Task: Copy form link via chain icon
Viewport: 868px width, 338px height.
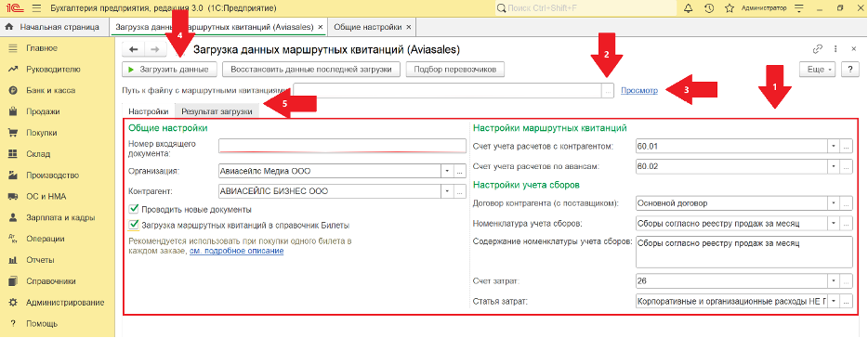Action: point(818,49)
